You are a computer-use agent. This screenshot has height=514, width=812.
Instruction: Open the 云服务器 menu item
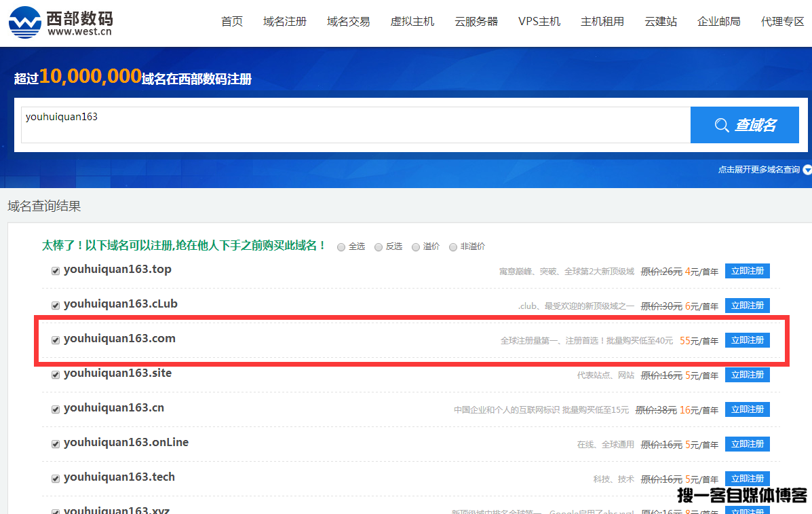pyautogui.click(x=476, y=22)
